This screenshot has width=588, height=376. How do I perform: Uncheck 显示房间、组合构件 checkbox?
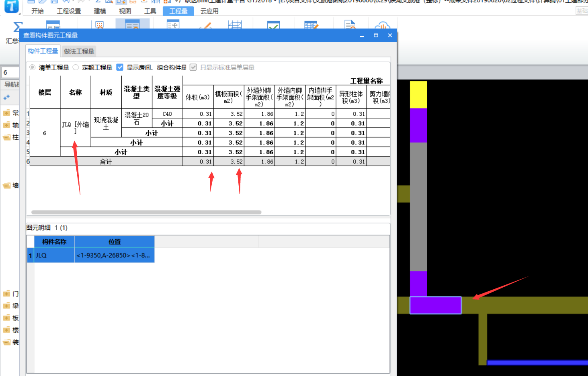(x=120, y=67)
